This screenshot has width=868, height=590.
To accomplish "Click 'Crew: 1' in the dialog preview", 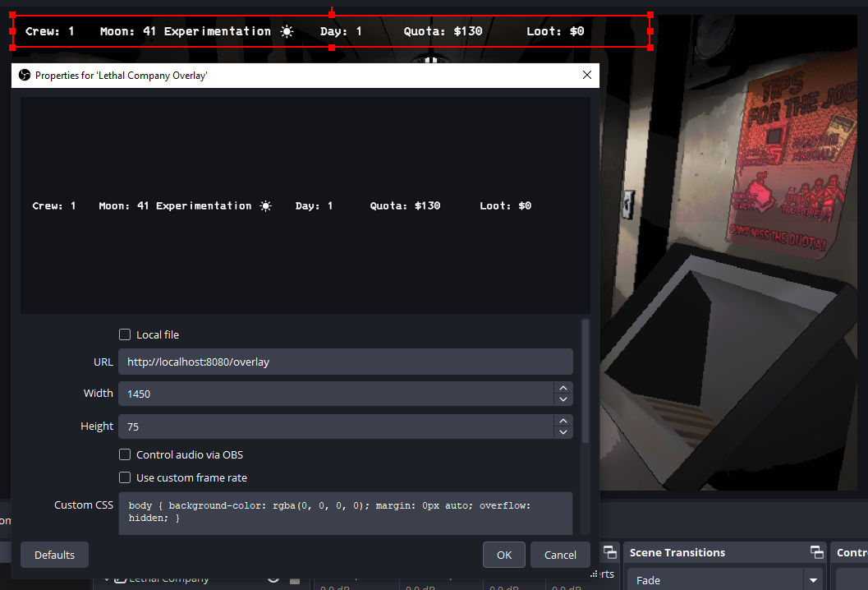I will pos(53,205).
